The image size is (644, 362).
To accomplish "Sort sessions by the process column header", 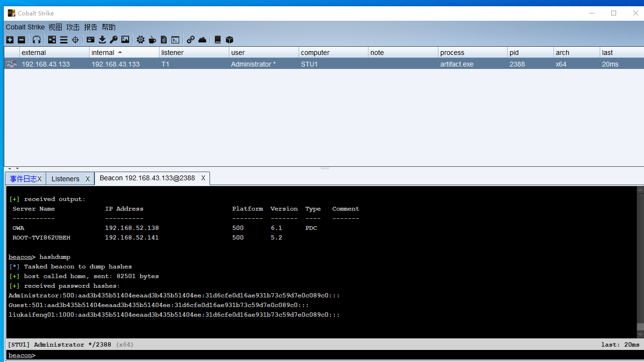I will (473, 53).
